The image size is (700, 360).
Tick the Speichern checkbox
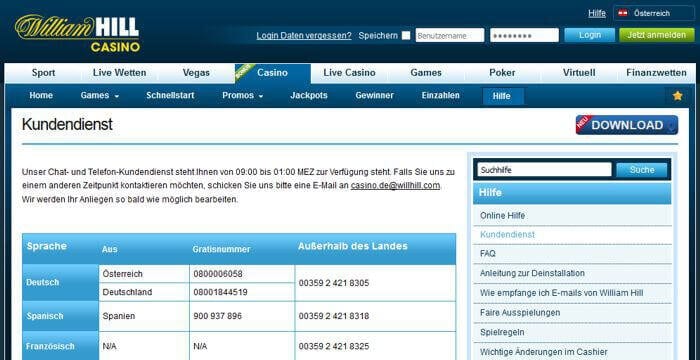406,35
